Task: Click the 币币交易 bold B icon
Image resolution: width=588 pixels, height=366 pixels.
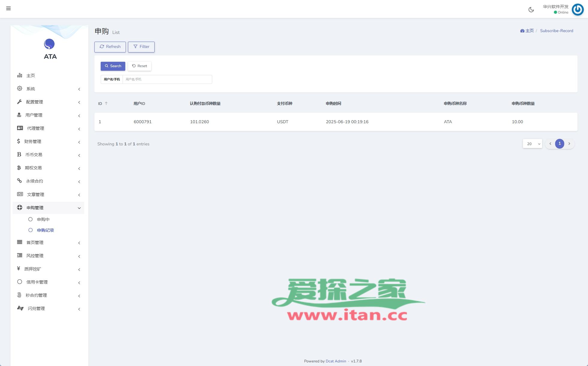Action: tap(19, 154)
